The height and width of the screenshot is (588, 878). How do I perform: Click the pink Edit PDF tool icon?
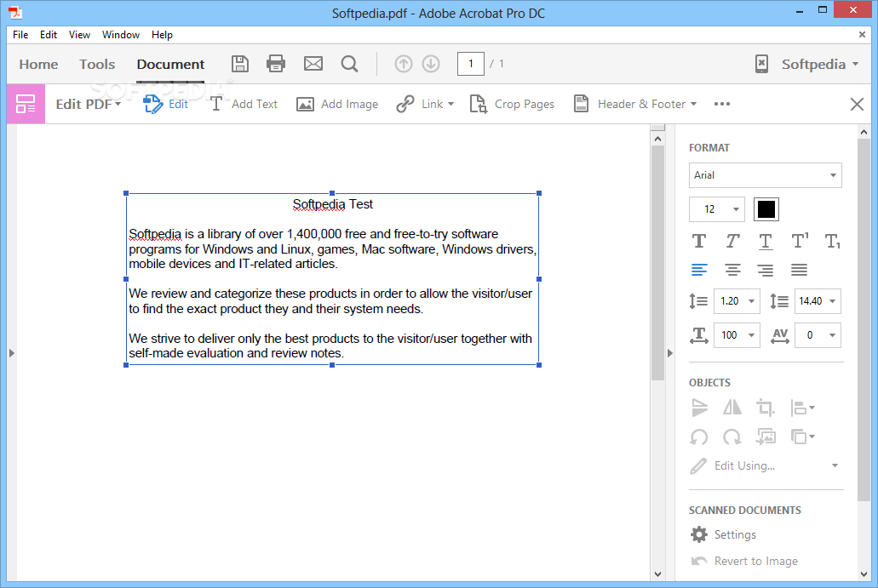[x=26, y=104]
